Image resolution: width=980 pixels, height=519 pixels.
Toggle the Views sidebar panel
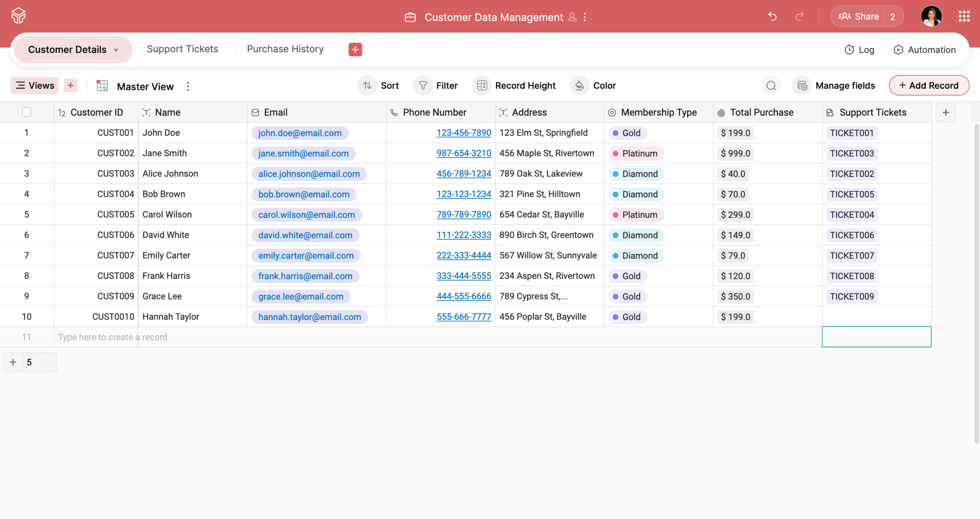(34, 86)
